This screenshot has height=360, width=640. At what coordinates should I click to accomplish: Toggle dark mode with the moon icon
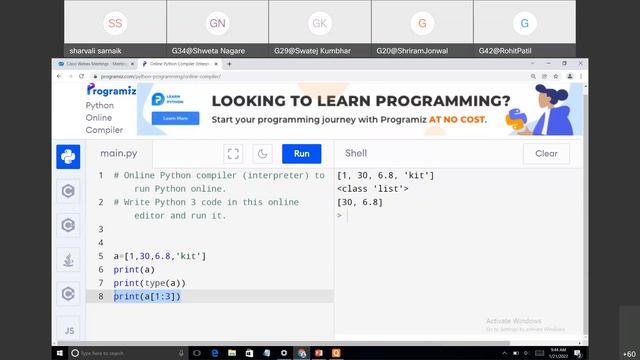tap(262, 154)
